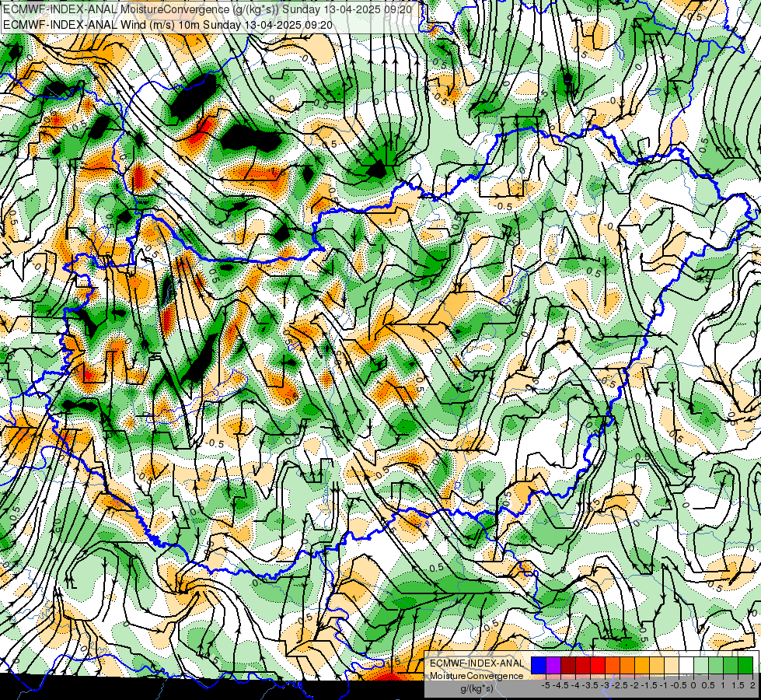
Task: Select the blue legend swatch
Action: pyautogui.click(x=539, y=665)
